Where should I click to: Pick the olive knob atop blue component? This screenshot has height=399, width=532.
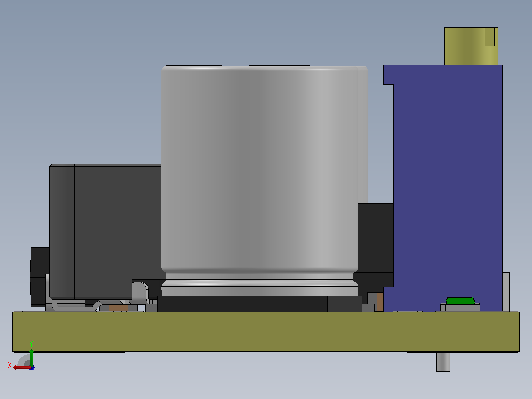click(471, 46)
